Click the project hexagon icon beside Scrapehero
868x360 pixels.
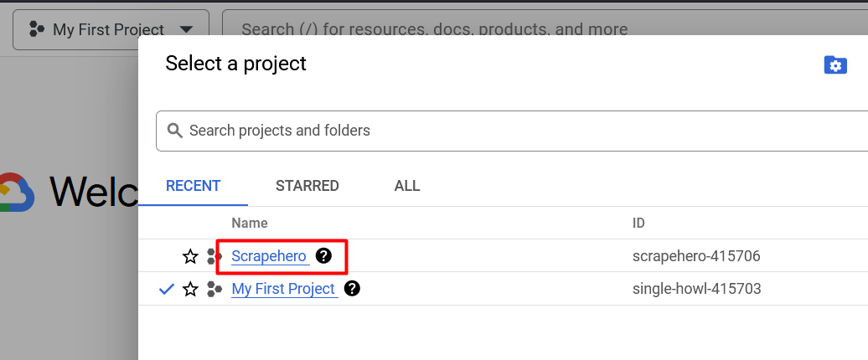(x=214, y=256)
